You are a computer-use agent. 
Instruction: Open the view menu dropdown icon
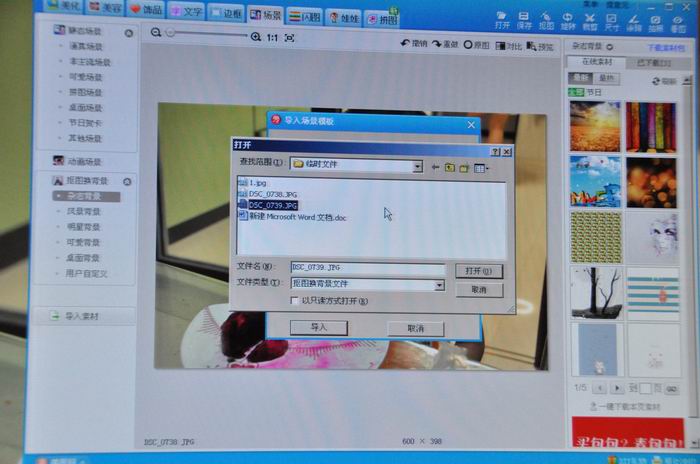click(481, 168)
